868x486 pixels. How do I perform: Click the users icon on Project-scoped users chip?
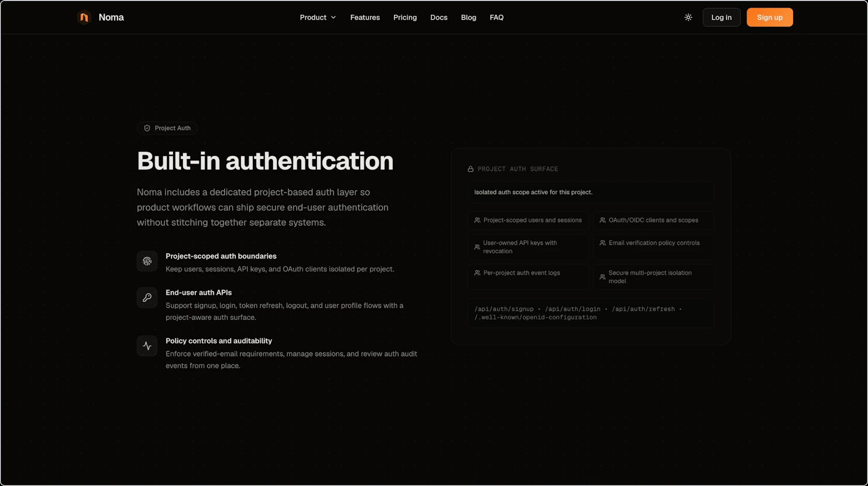[477, 220]
